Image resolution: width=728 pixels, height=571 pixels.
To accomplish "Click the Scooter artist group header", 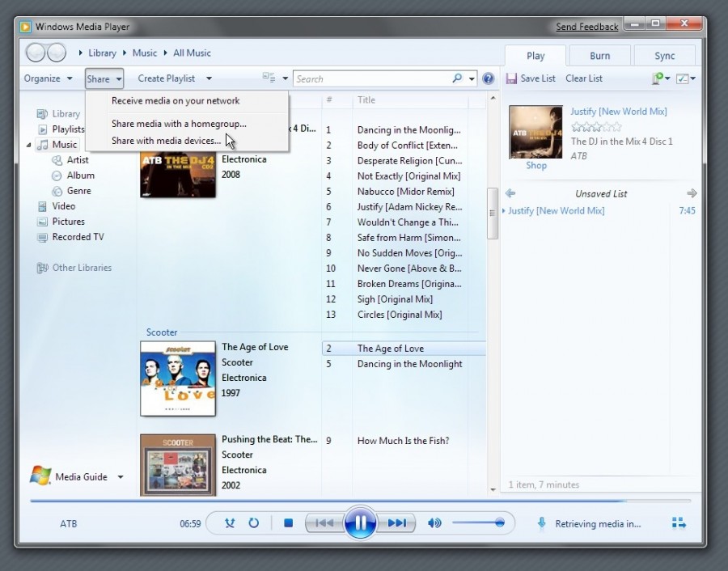I will (x=162, y=332).
